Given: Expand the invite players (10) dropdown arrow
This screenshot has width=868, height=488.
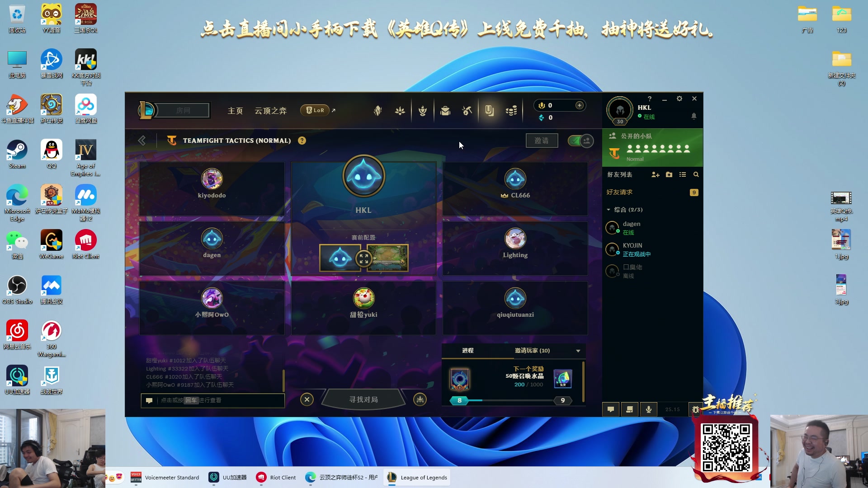Looking at the screenshot, I should pyautogui.click(x=578, y=351).
